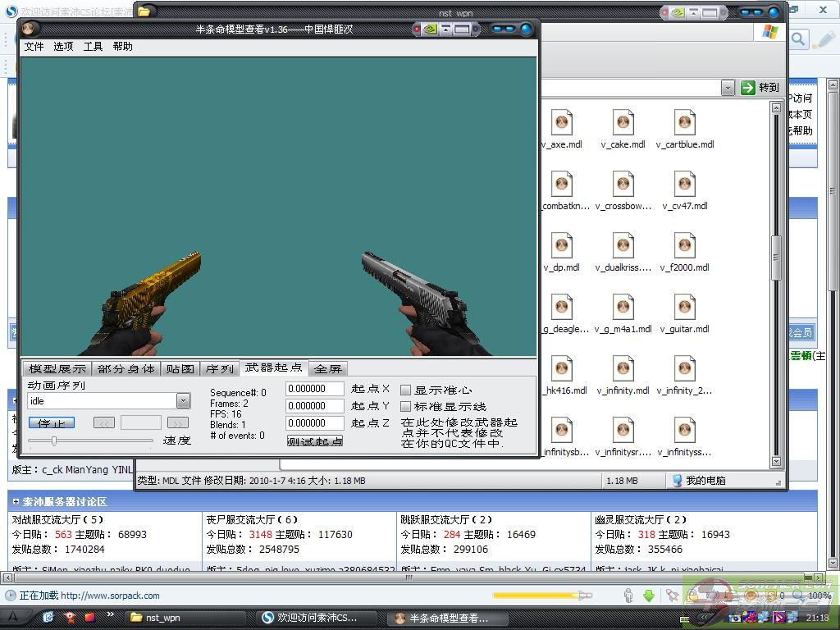The height and width of the screenshot is (630, 840).
Task: Switch to the 贴图 tab
Action: (180, 369)
